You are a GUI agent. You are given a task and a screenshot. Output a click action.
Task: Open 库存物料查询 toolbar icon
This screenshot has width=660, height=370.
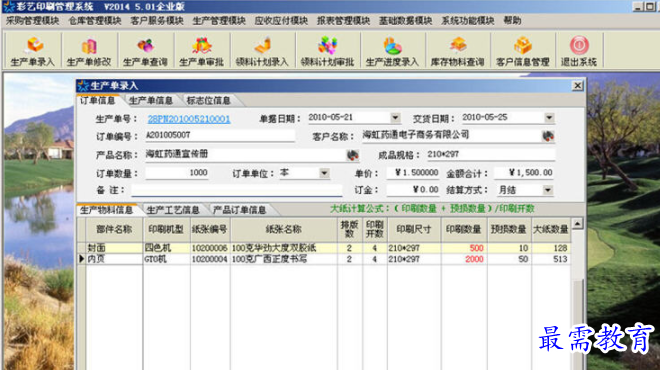click(458, 51)
